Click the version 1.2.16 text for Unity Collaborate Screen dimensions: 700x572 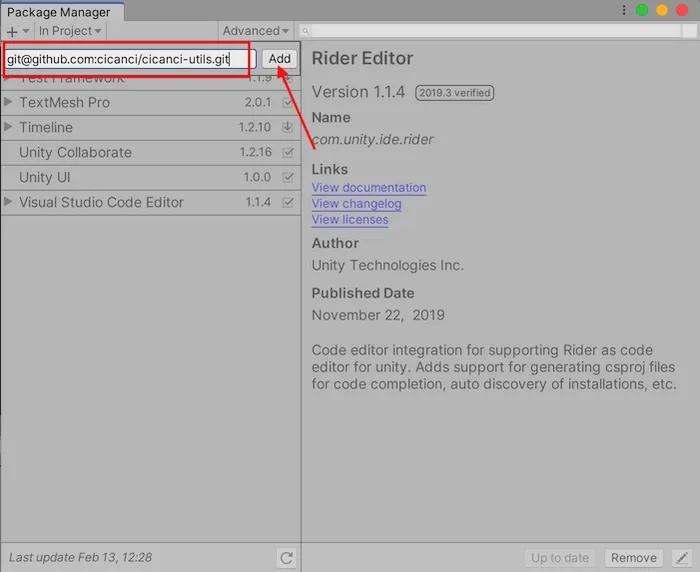(255, 152)
